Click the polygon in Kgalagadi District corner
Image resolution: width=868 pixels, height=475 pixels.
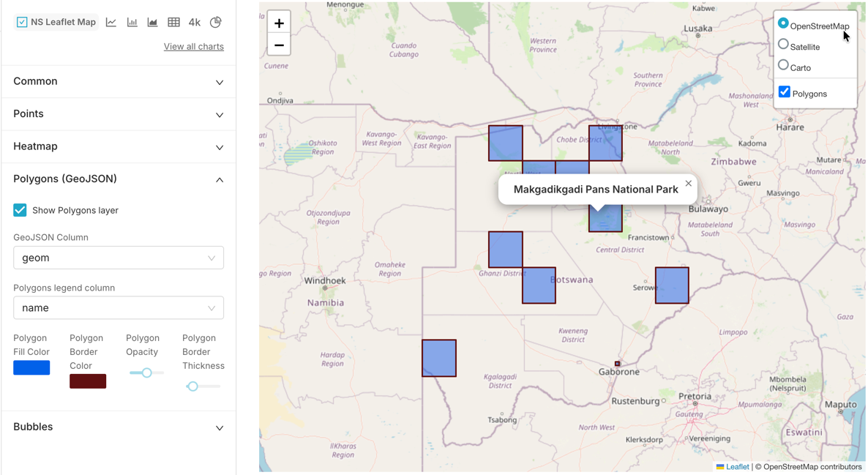click(x=439, y=358)
